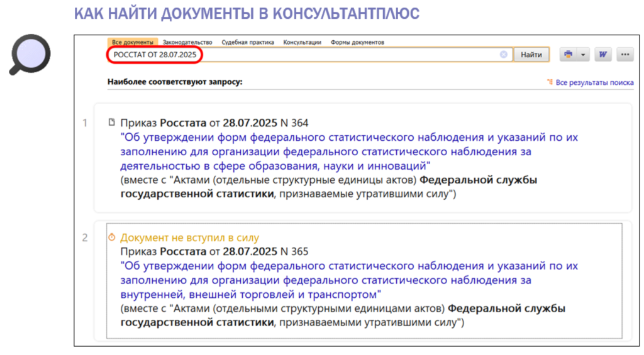Viewport: 644px width, 355px height.
Task: Go to the Консультации tab
Action: click(303, 42)
